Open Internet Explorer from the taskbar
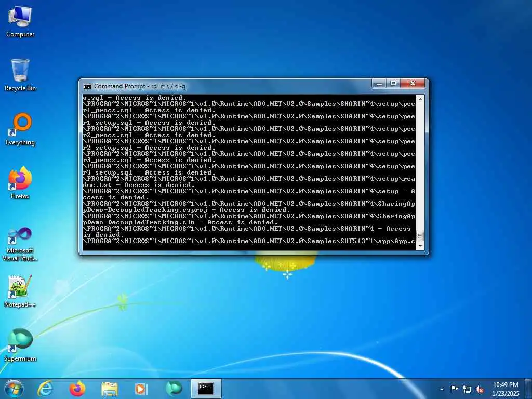Image resolution: width=532 pixels, height=399 pixels. pos(45,389)
